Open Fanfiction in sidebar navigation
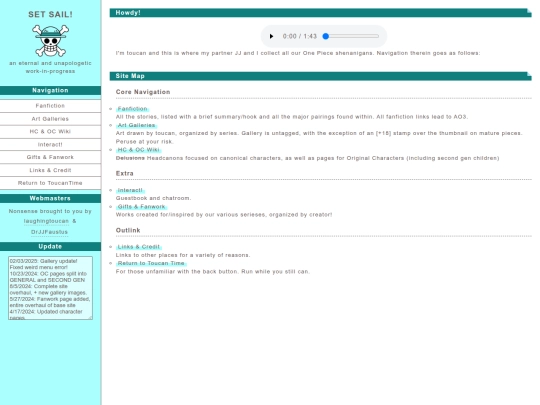Viewport: 540px width, 405px height. click(50, 106)
